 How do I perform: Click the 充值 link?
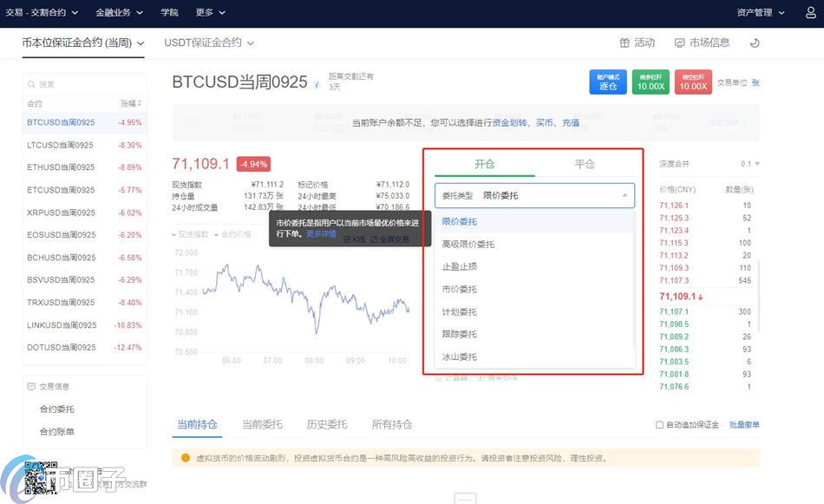(571, 122)
